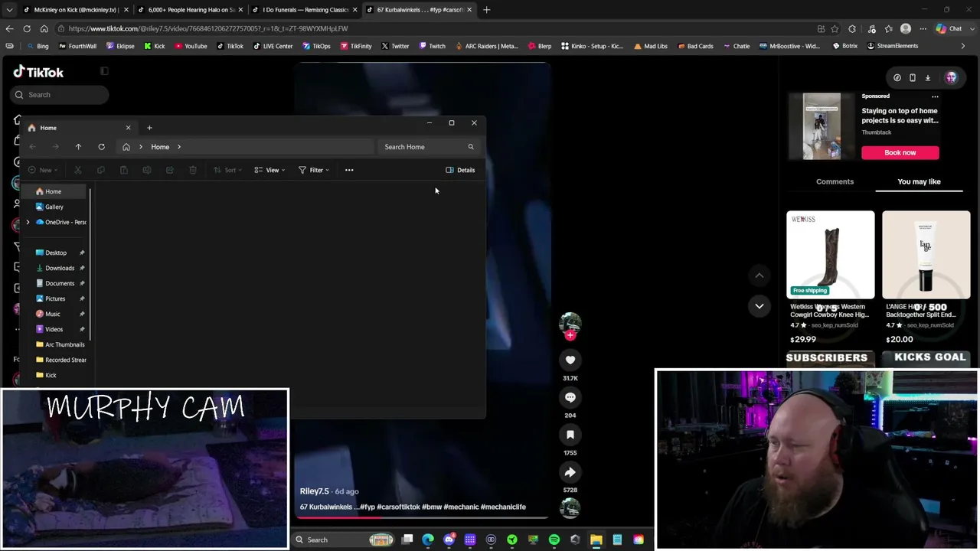The height and width of the screenshot is (551, 980).
Task: Switch to the You may like tab
Action: tap(919, 181)
